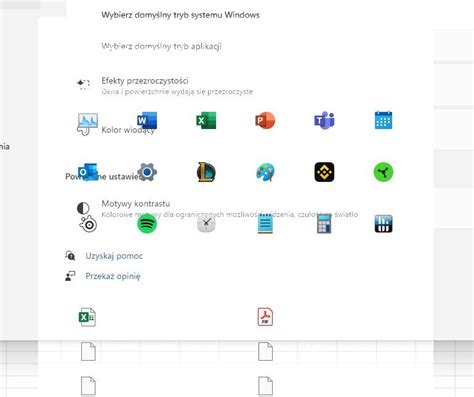Launch League of Legends icon
The width and height of the screenshot is (474, 397).
point(206,172)
